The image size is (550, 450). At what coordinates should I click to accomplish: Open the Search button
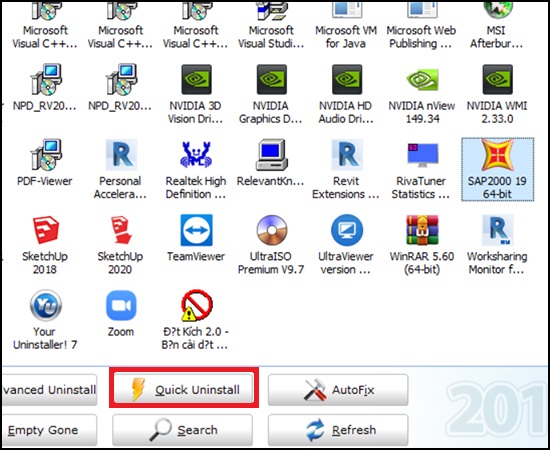click(x=182, y=430)
